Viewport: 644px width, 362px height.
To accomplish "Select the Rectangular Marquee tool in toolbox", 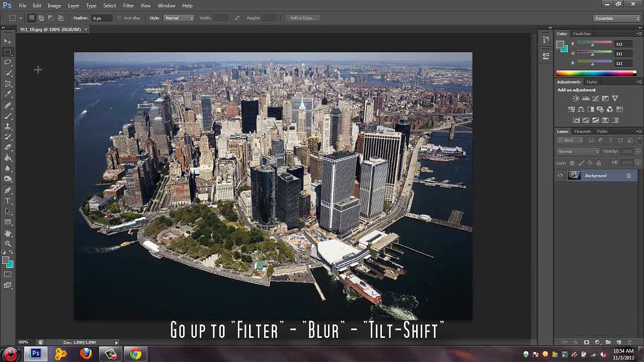I will 8,52.
